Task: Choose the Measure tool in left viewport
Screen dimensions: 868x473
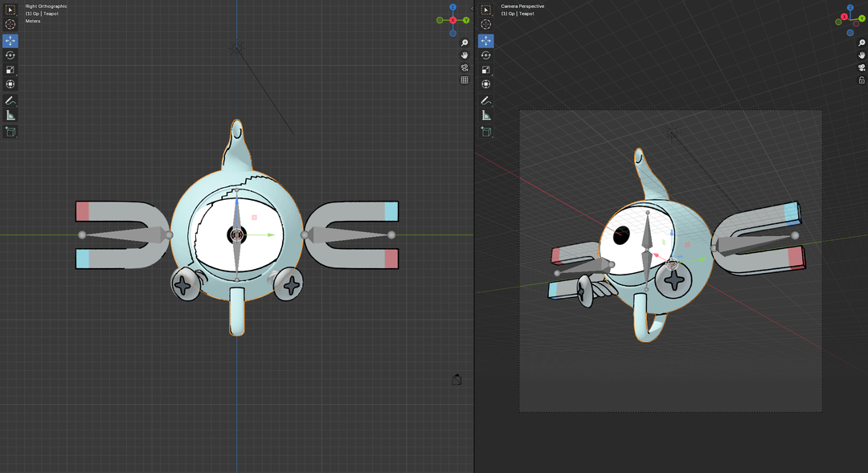Action: (10, 116)
